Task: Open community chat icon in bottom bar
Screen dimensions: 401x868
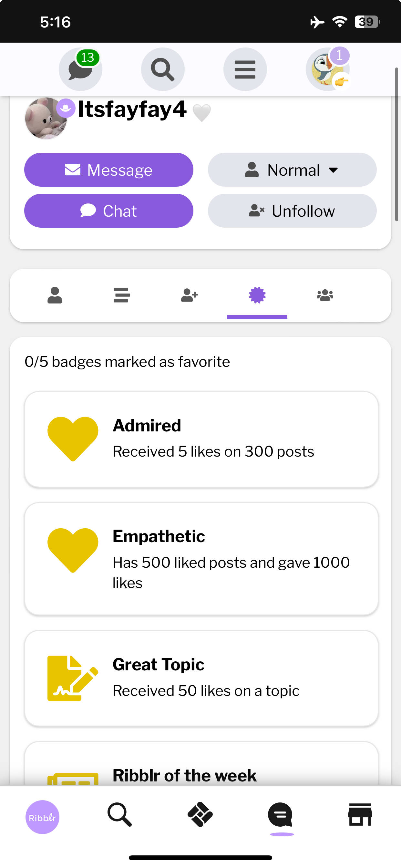Action: 280,815
